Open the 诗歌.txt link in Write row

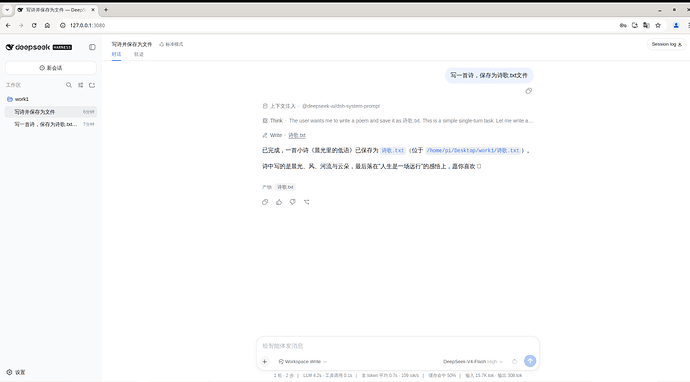[x=297, y=135]
